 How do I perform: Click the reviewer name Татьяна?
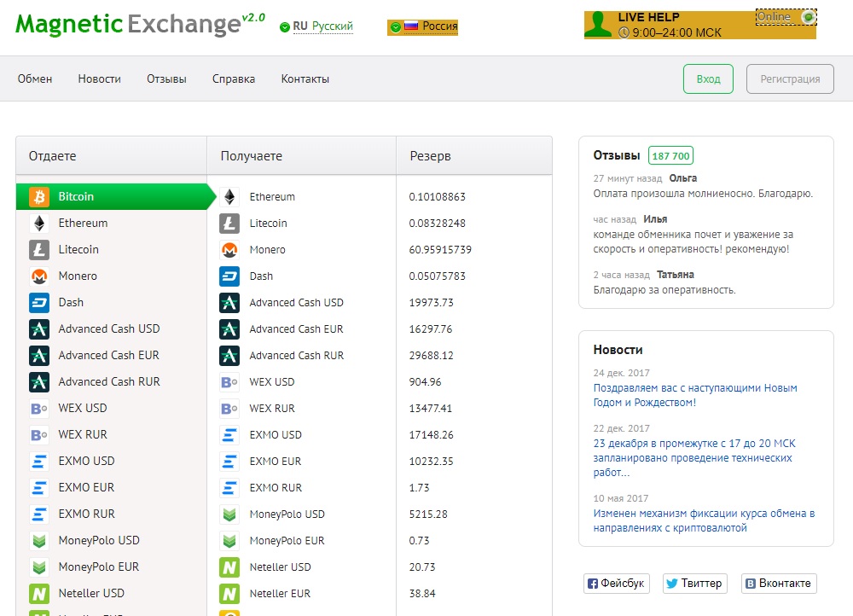pos(675,275)
